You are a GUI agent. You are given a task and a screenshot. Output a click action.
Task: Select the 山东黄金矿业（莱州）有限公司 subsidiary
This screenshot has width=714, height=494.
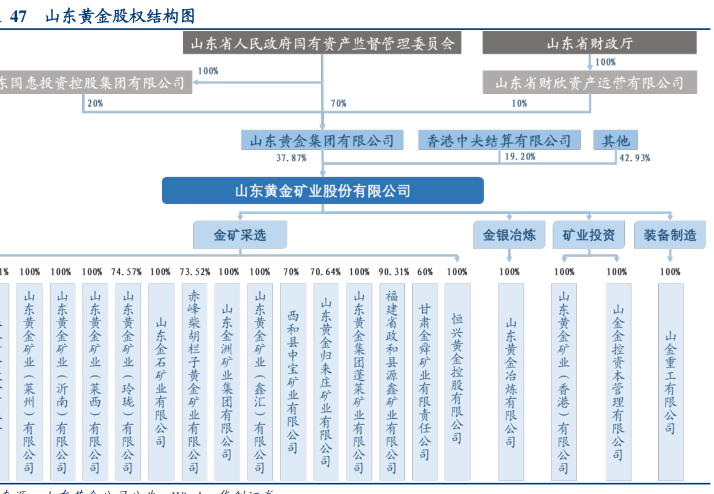tap(29, 380)
